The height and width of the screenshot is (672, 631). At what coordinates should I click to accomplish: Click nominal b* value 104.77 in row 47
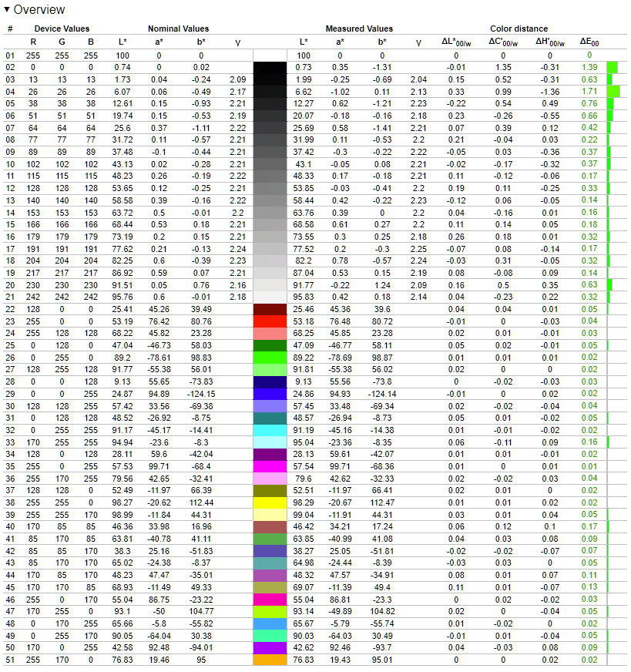pos(201,612)
